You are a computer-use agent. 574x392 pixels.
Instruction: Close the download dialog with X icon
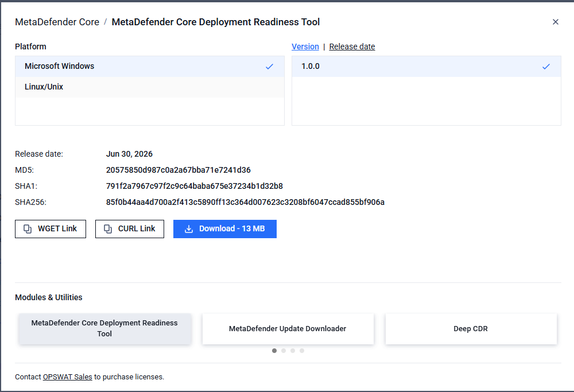pos(555,22)
